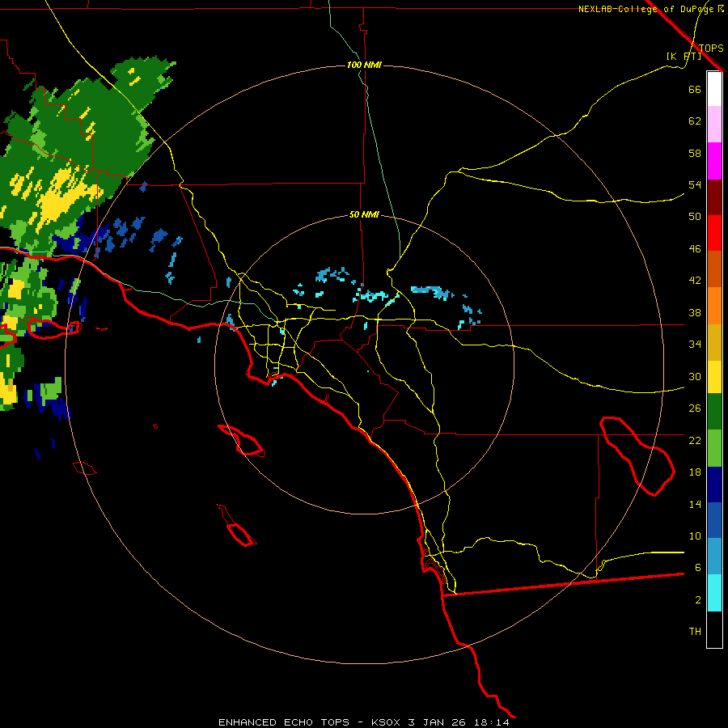Click the bright red 50 legend swatch
This screenshot has height=728, width=728.
714,233
